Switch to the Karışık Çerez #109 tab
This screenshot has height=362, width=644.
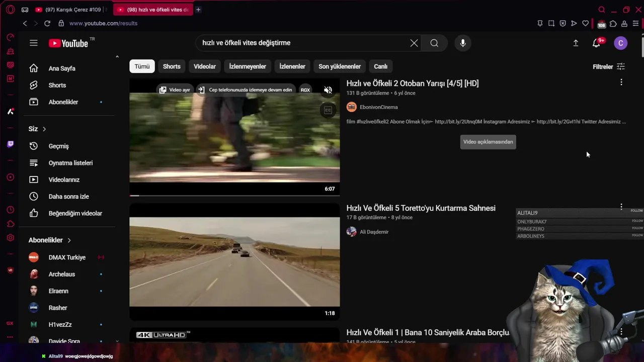70,10
